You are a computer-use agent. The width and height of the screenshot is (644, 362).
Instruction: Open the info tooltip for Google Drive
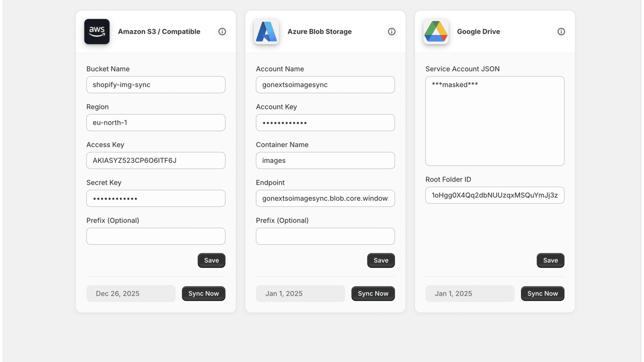(x=561, y=31)
